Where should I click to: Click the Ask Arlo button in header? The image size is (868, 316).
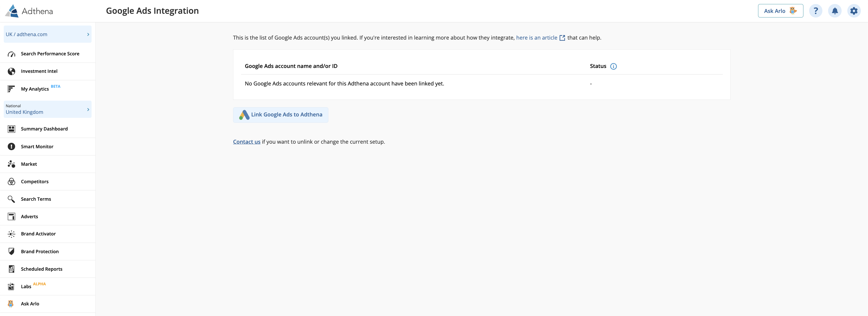[780, 11]
